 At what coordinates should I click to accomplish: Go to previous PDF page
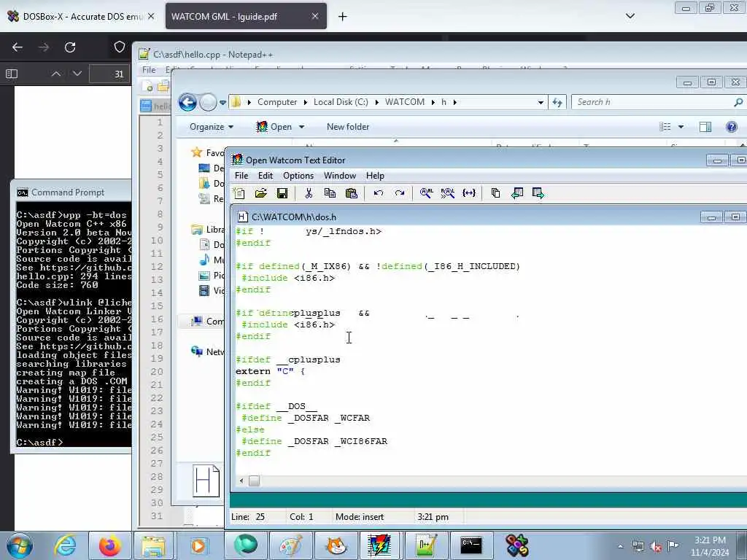(55, 74)
